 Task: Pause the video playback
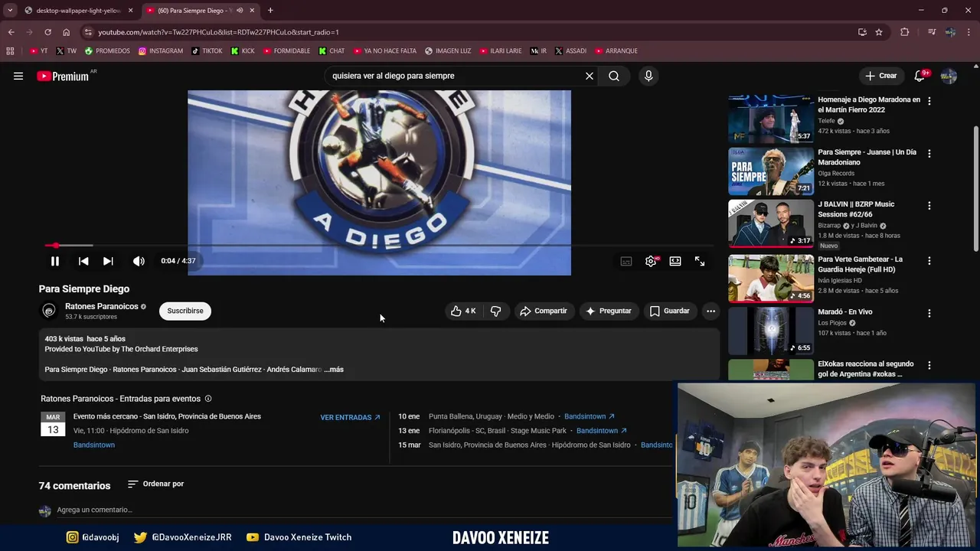point(55,261)
